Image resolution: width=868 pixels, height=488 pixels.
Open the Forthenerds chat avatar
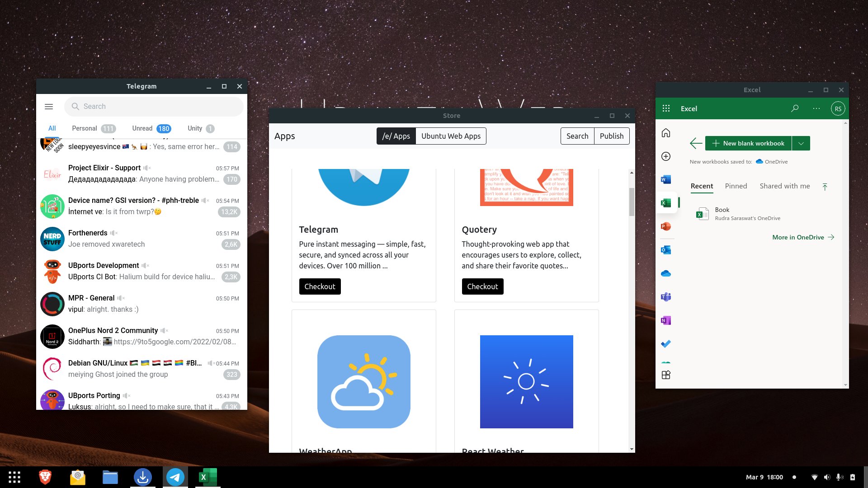(52, 239)
